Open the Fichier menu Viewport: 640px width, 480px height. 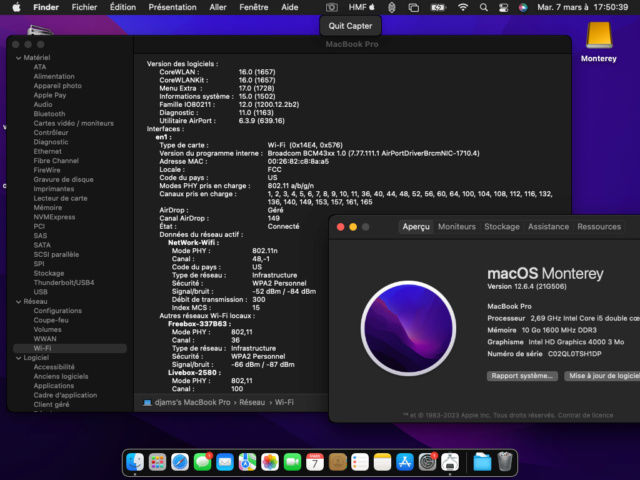84,7
